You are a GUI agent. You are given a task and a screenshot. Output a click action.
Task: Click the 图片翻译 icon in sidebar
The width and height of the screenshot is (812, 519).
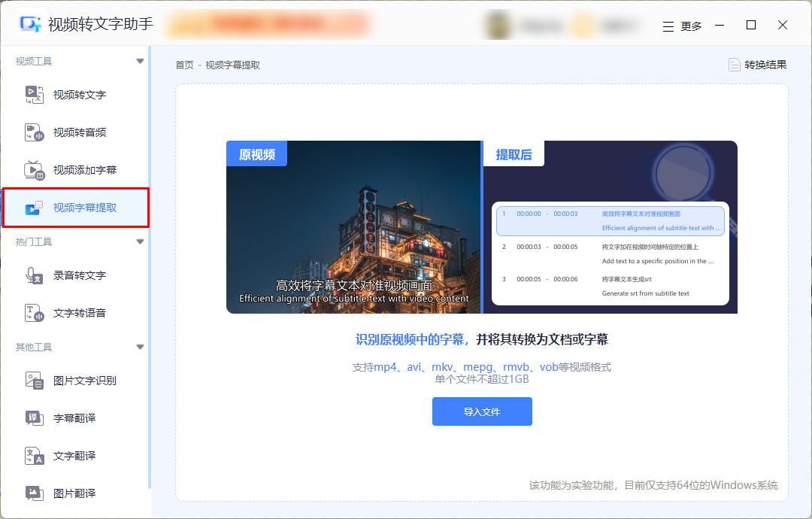(x=34, y=493)
